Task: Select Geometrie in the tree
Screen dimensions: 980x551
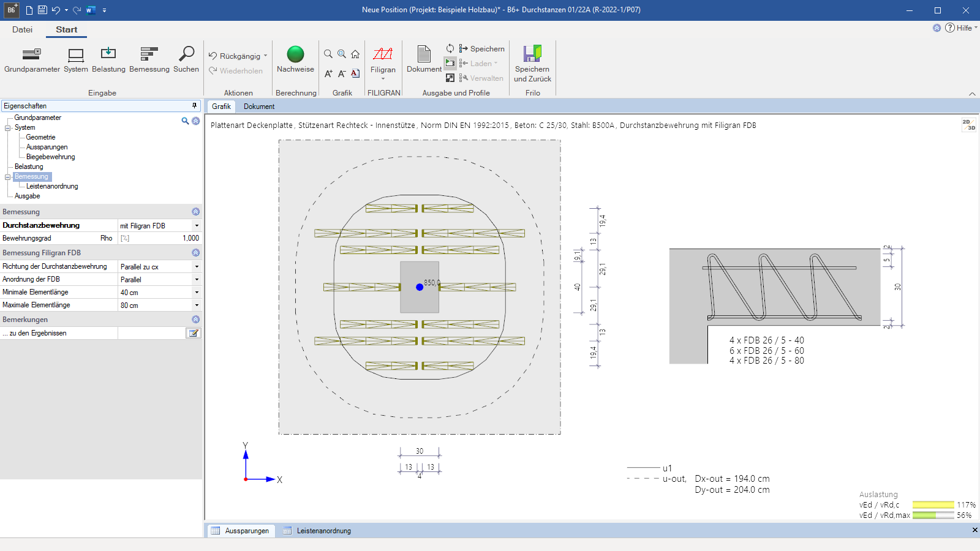Action: [x=40, y=138]
